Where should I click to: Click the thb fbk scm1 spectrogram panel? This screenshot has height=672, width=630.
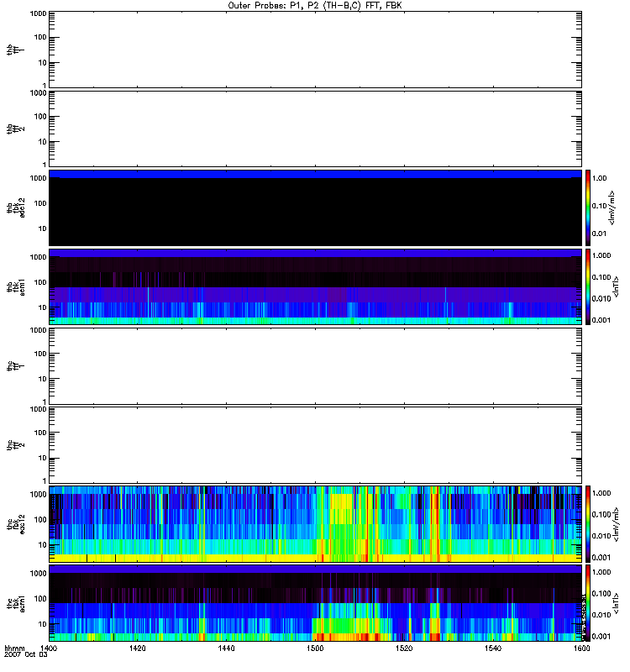click(x=315, y=286)
